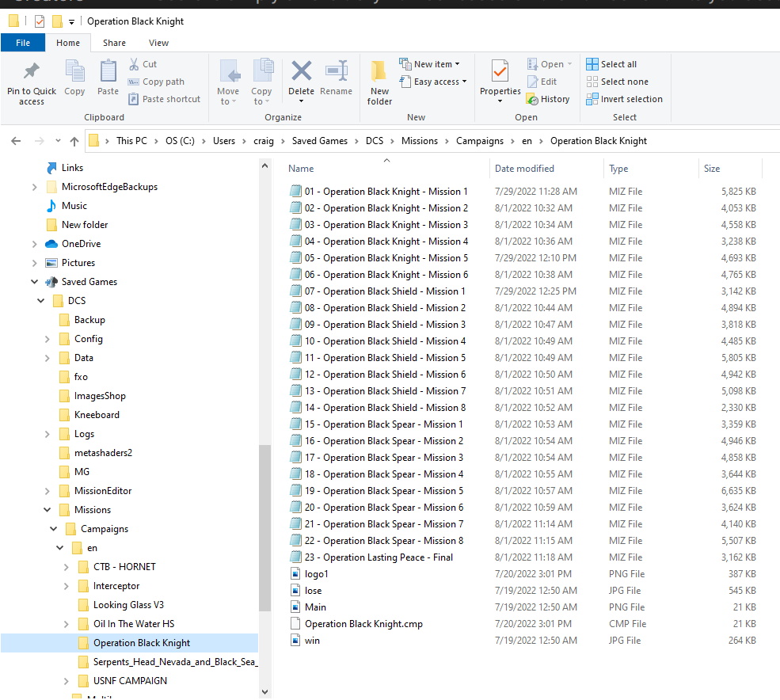780x700 pixels.
Task: Select the Main PNG file
Action: point(315,607)
